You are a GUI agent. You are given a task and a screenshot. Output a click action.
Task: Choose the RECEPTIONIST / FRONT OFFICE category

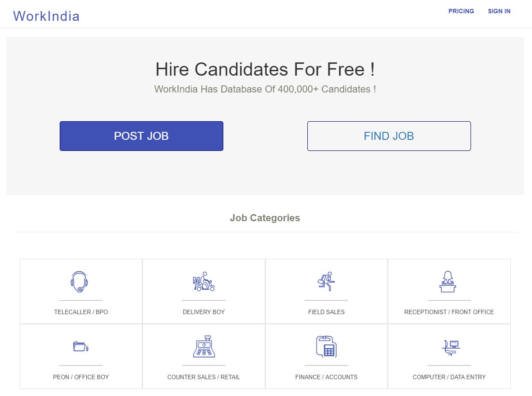click(x=449, y=312)
